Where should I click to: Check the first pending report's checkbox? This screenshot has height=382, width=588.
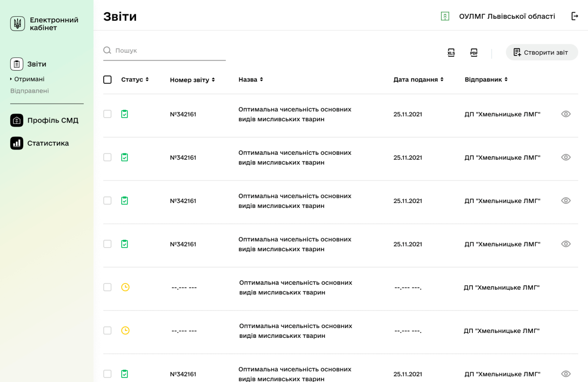click(107, 287)
